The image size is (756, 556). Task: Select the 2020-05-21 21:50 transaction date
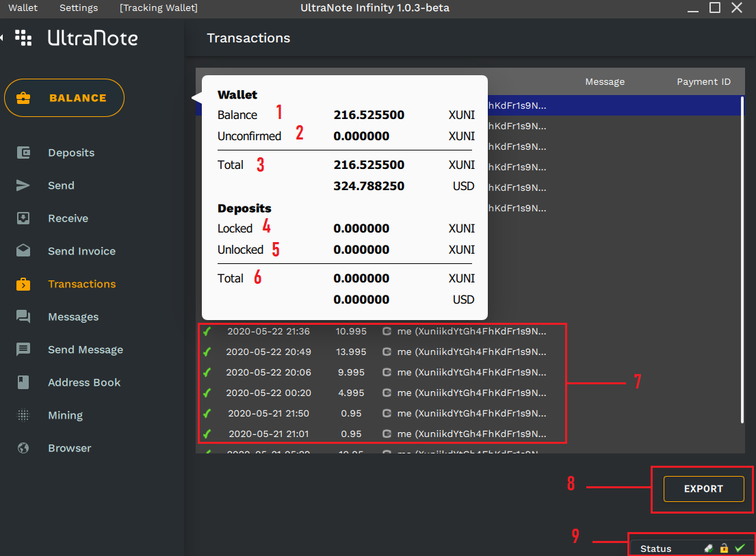[x=269, y=413]
